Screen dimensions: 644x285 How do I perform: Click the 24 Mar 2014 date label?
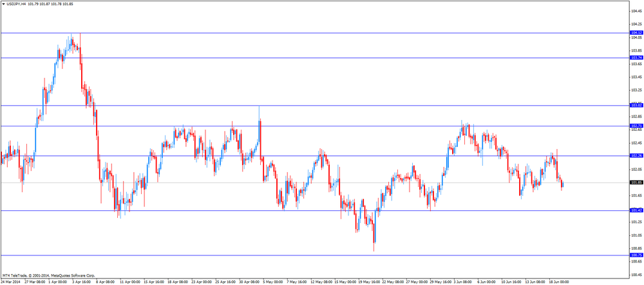tap(10, 282)
